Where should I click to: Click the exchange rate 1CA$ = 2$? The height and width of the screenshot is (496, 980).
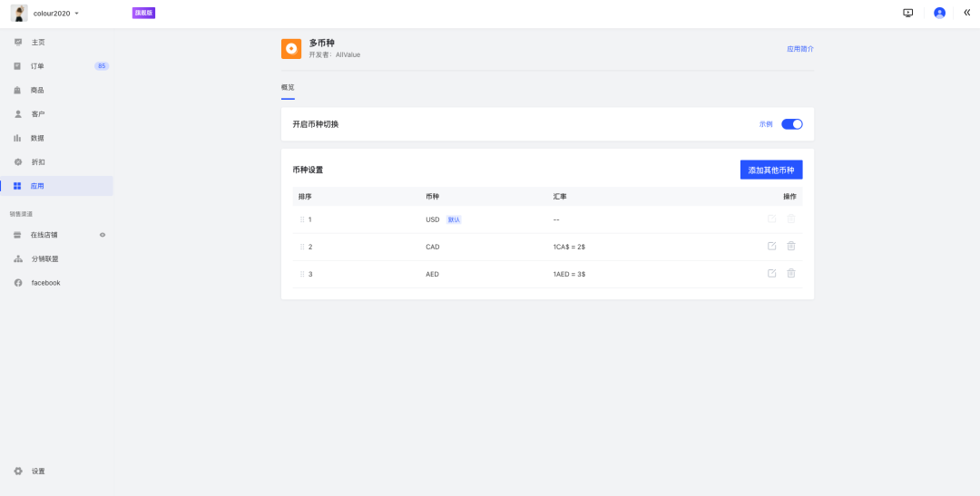569,247
